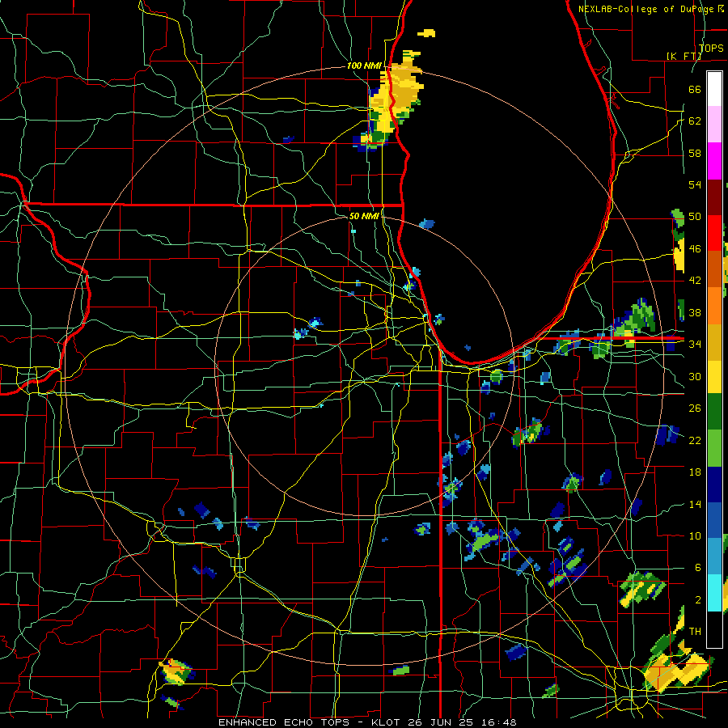Click the legend value "2"
The width and height of the screenshot is (728, 728).
[697, 600]
